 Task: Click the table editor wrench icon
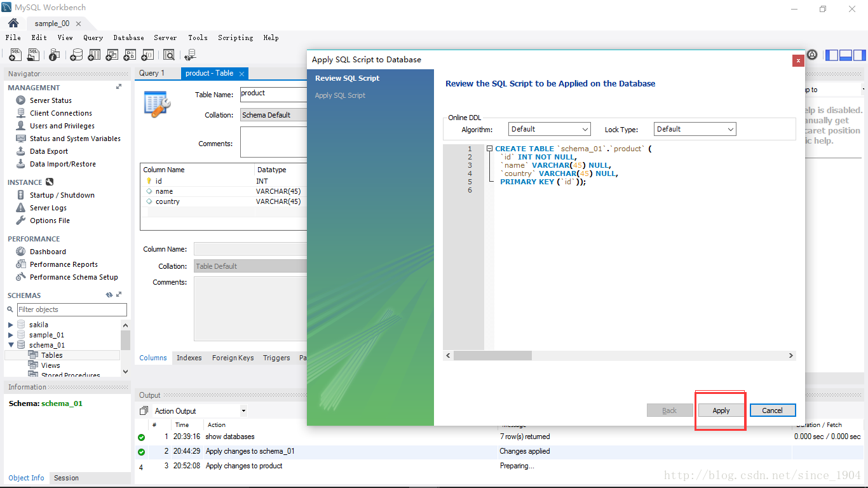click(157, 104)
